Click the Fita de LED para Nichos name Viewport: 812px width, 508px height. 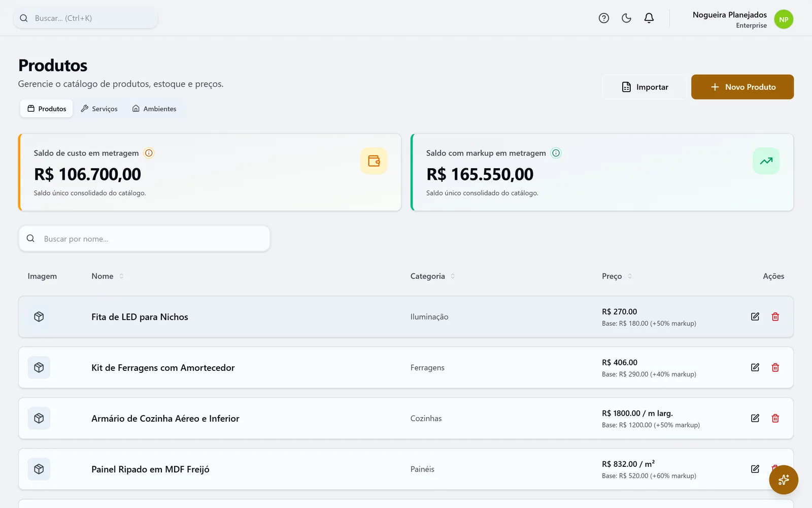click(140, 317)
